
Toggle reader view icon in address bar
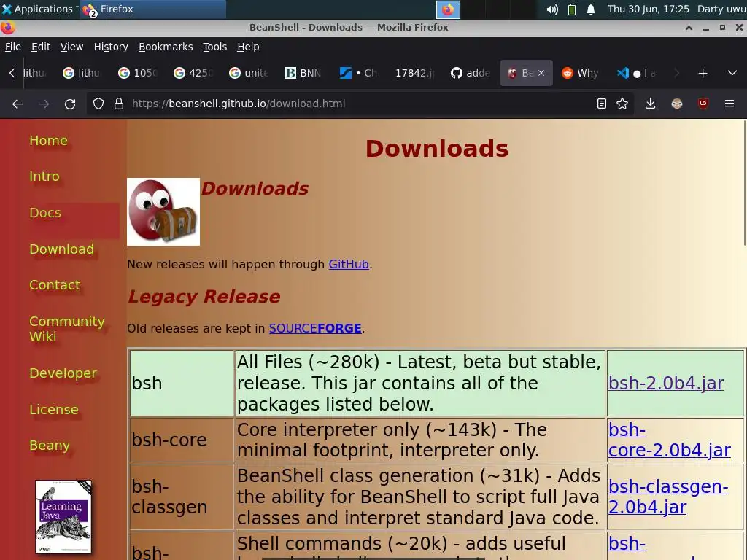602,104
